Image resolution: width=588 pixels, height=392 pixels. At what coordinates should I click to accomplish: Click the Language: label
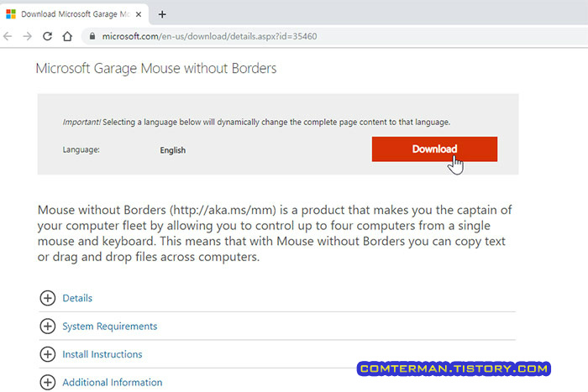[81, 150]
